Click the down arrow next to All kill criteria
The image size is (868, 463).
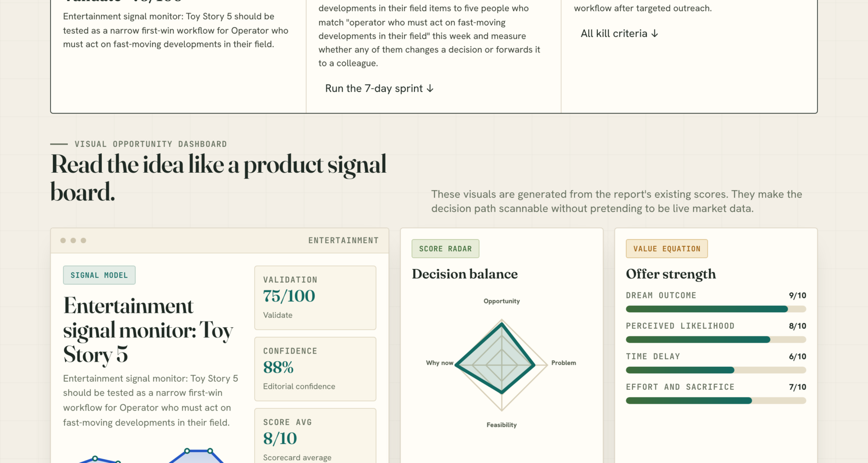(655, 33)
